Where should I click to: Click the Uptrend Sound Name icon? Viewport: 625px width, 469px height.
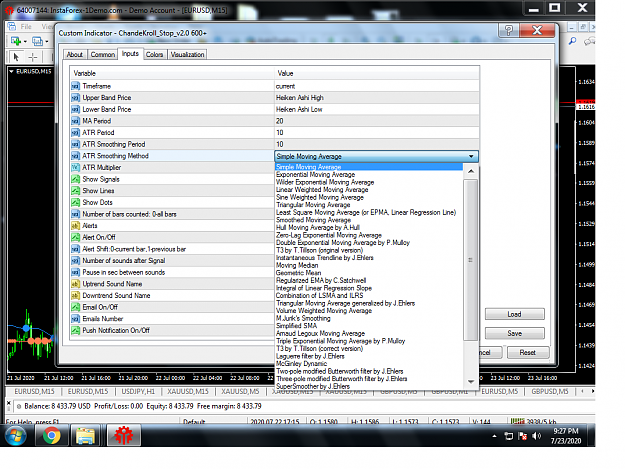click(x=75, y=284)
